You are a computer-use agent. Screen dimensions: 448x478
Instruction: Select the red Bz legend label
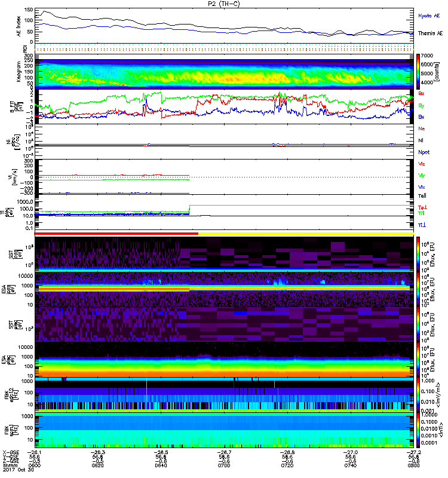coord(421,94)
